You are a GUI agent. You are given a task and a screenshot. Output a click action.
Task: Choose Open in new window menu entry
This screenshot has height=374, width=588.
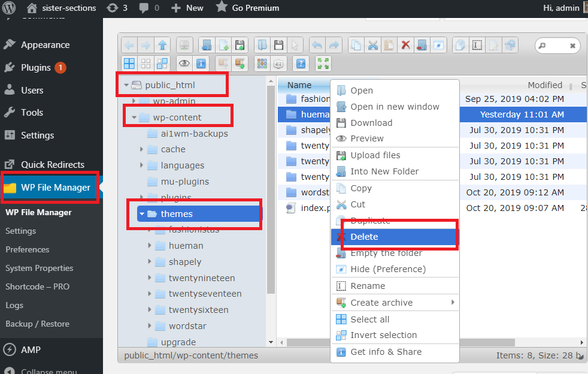[x=395, y=107]
